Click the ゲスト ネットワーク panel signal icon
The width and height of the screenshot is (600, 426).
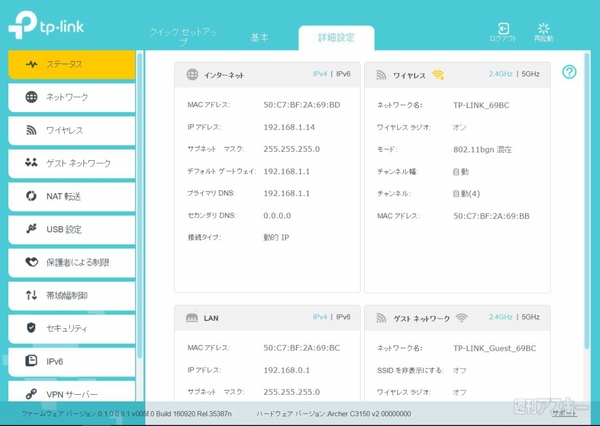(x=381, y=318)
